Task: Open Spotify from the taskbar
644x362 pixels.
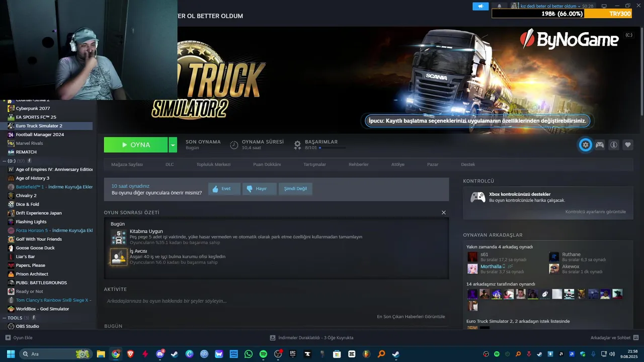Action: [263, 354]
